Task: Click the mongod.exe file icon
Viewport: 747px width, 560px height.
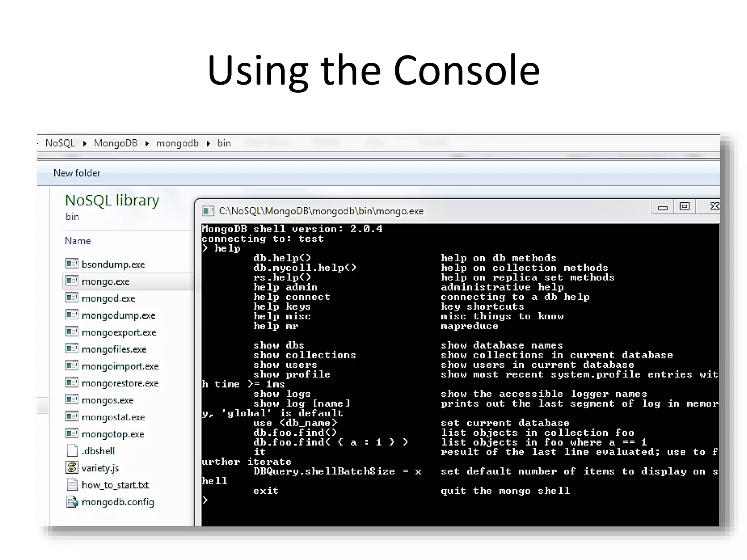Action: click(72, 297)
